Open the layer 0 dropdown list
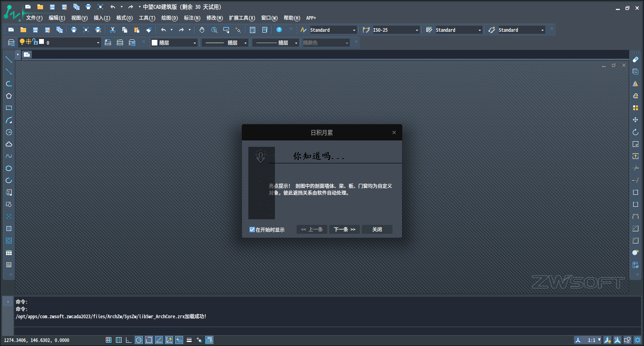644x346 pixels. (x=98, y=43)
